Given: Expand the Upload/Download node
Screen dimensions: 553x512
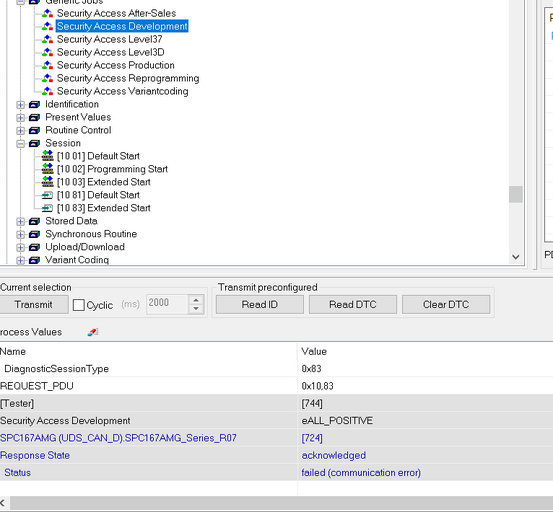Looking at the screenshot, I should 20,248.
